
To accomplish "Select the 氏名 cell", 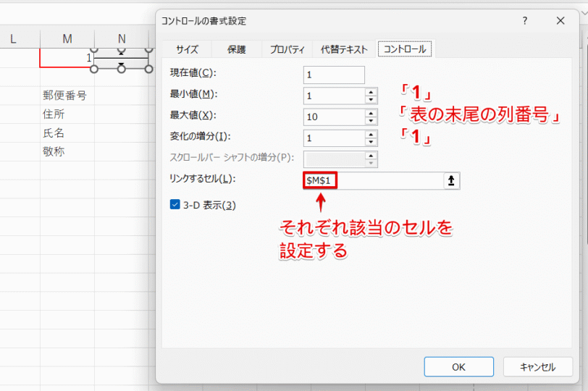I will [x=67, y=133].
